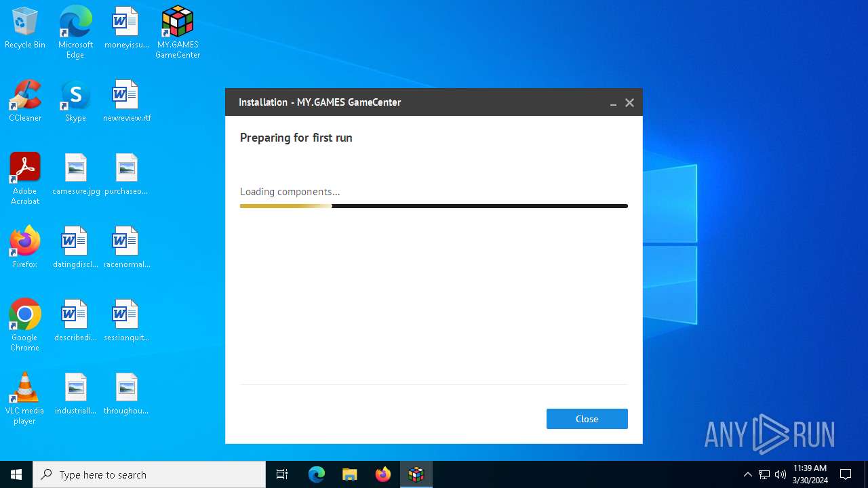The width and height of the screenshot is (868, 488).
Task: Click the Loading components progress bar
Action: click(434, 206)
